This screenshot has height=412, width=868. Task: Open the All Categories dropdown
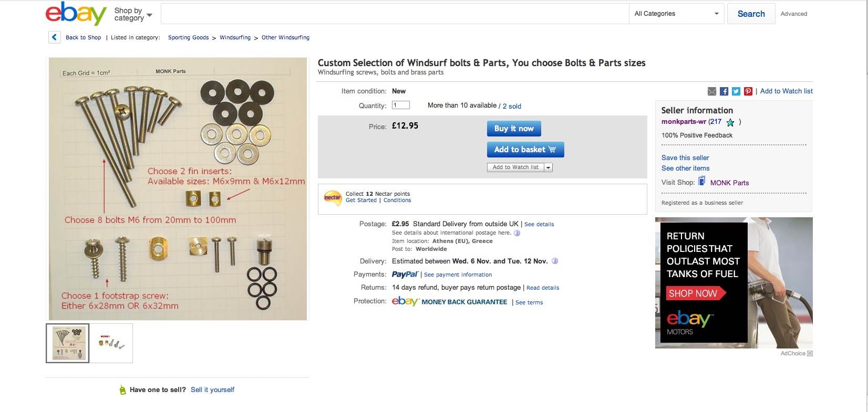(x=676, y=14)
